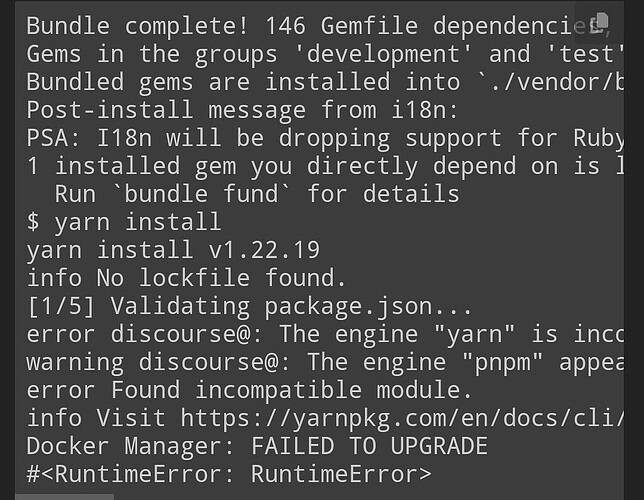Click the copy code icon
This screenshot has width=644, height=500.
coord(600,23)
